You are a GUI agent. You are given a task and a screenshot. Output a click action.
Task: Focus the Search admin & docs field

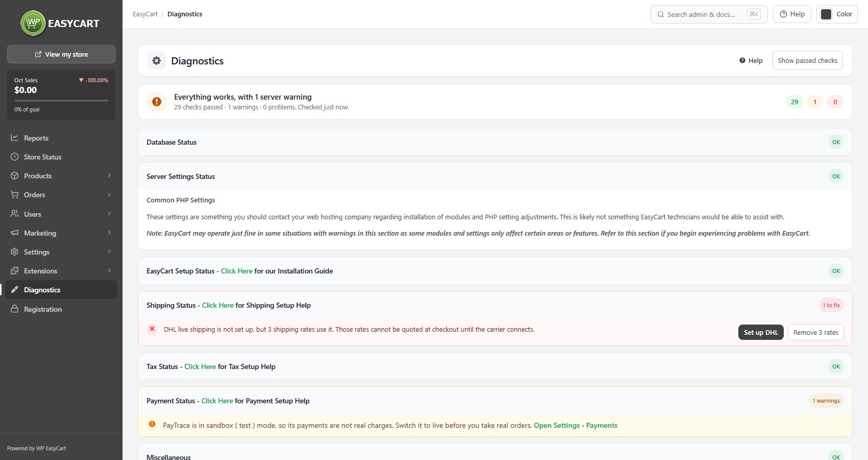[x=709, y=14]
